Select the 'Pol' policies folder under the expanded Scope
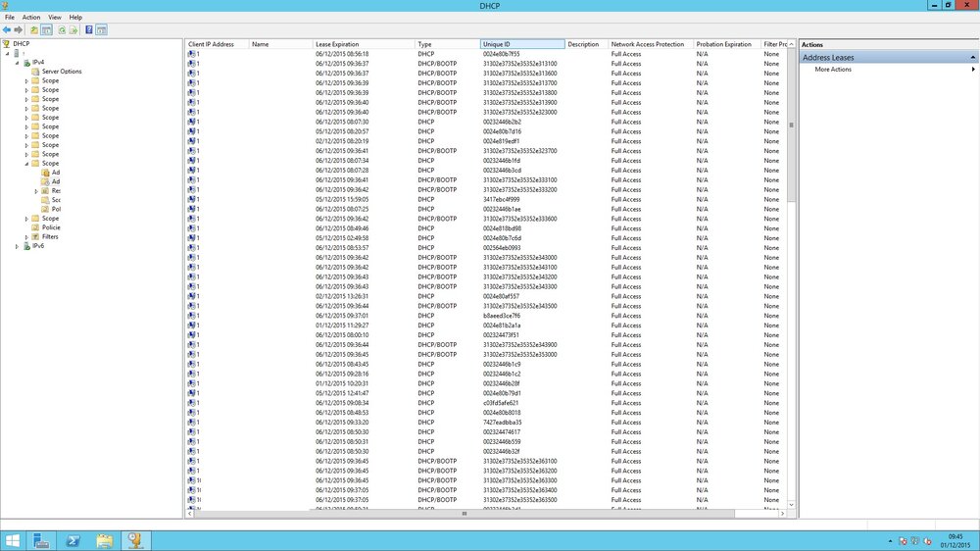Screen dimensions: 980x551 pos(51,209)
